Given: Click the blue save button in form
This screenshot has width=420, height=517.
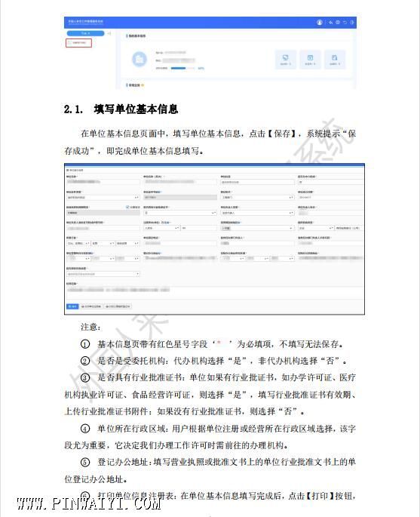Looking at the screenshot, I should [72, 306].
